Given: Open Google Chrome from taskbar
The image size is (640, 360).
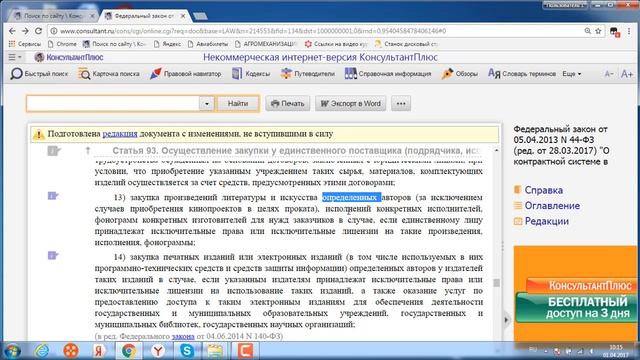Looking at the screenshot, I should click(129, 351).
